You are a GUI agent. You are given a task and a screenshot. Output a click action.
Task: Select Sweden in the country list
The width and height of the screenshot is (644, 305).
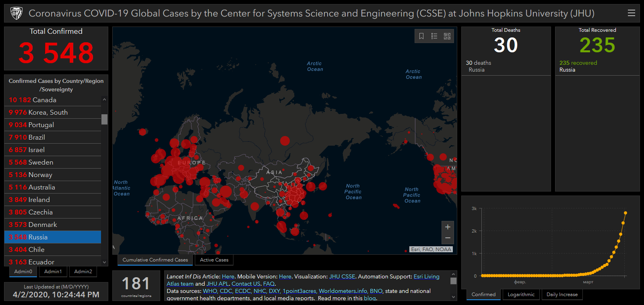[53, 162]
